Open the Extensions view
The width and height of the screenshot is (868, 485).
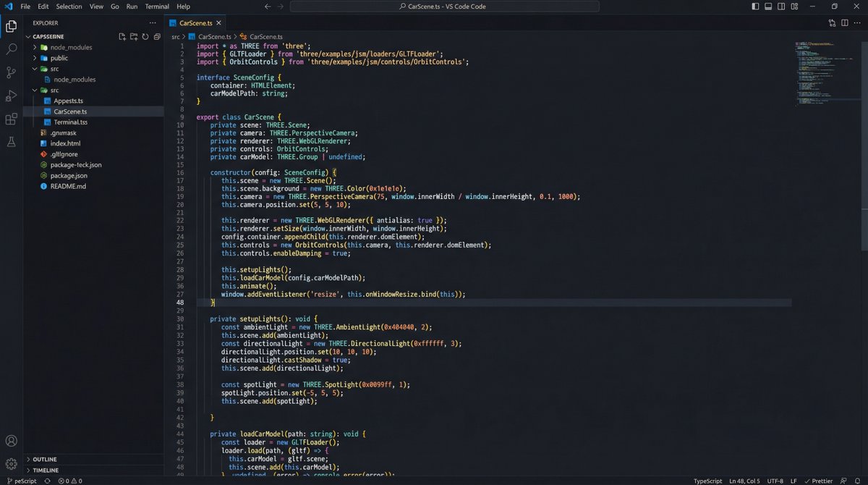point(12,119)
